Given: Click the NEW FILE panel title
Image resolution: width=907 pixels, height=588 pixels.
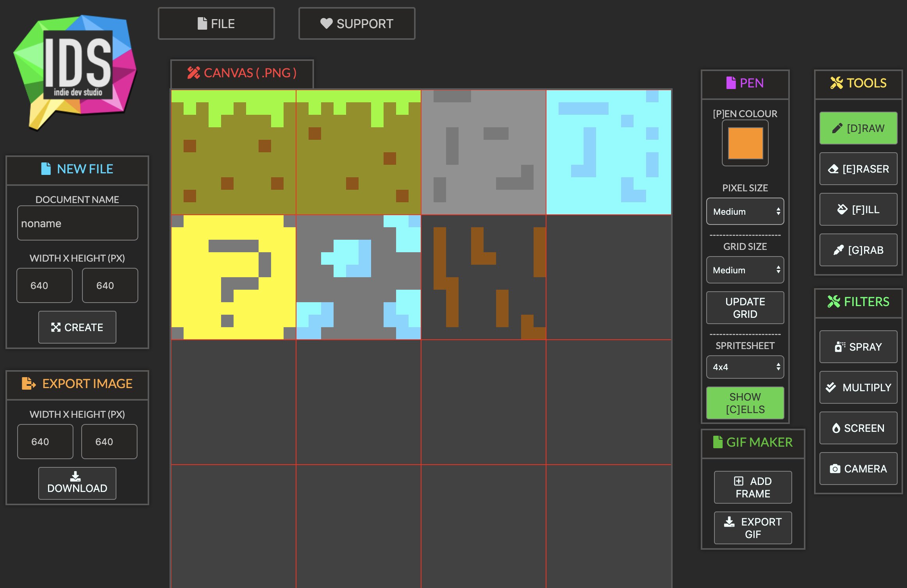Looking at the screenshot, I should (85, 169).
